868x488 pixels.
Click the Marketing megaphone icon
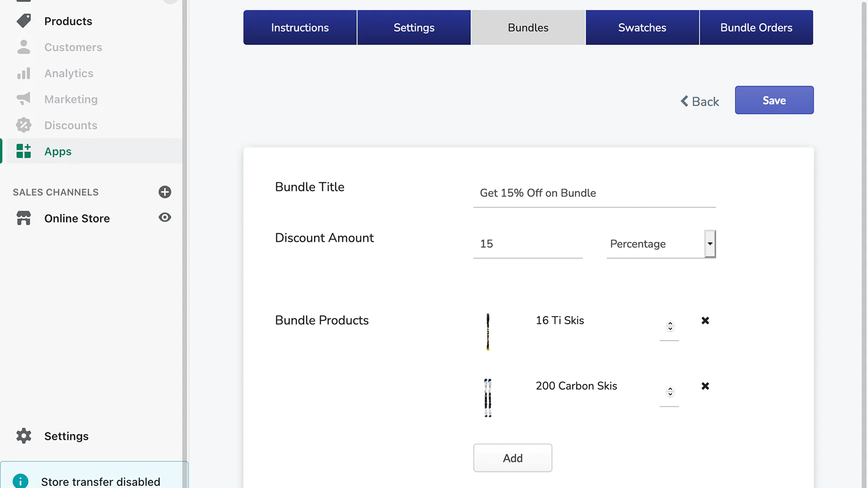23,99
